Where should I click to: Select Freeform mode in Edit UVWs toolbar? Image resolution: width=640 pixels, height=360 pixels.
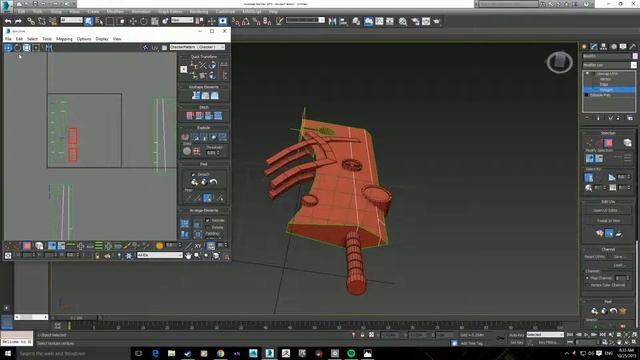pos(36,48)
